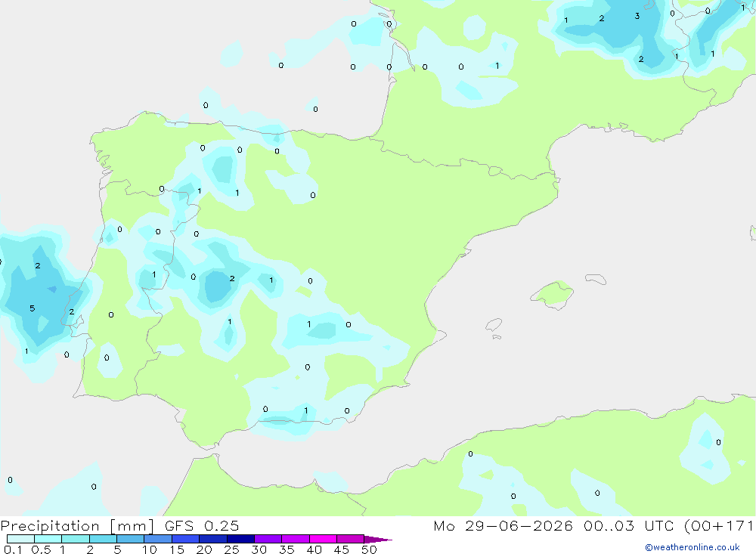Click the 'Precipitation [mm]' map title
This screenshot has width=756, height=554.
(x=77, y=525)
